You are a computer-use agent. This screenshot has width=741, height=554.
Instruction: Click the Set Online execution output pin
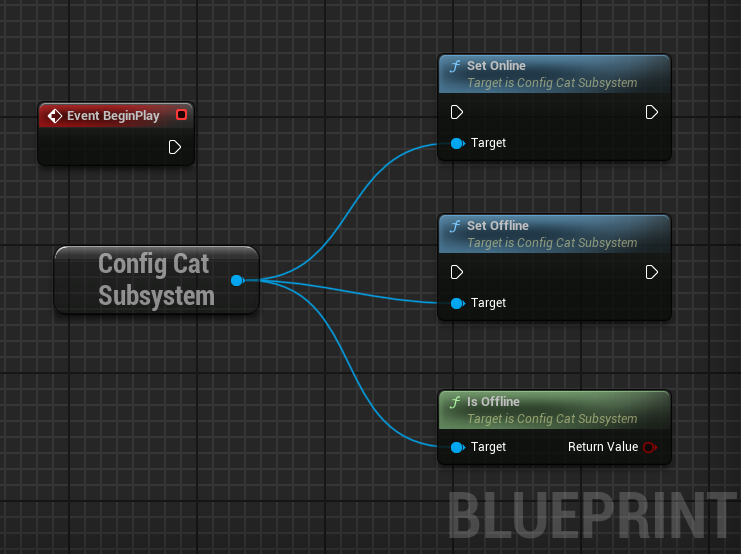(652, 113)
